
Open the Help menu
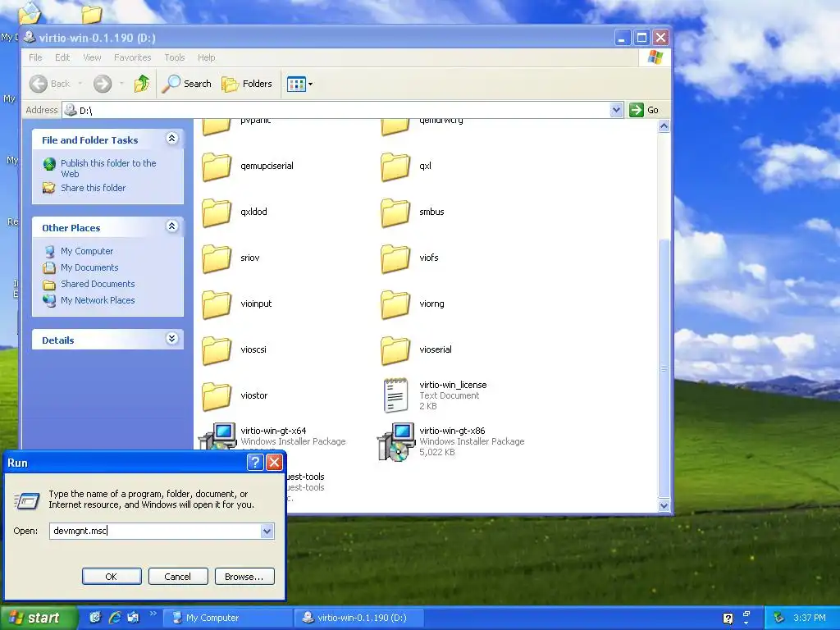click(x=206, y=57)
